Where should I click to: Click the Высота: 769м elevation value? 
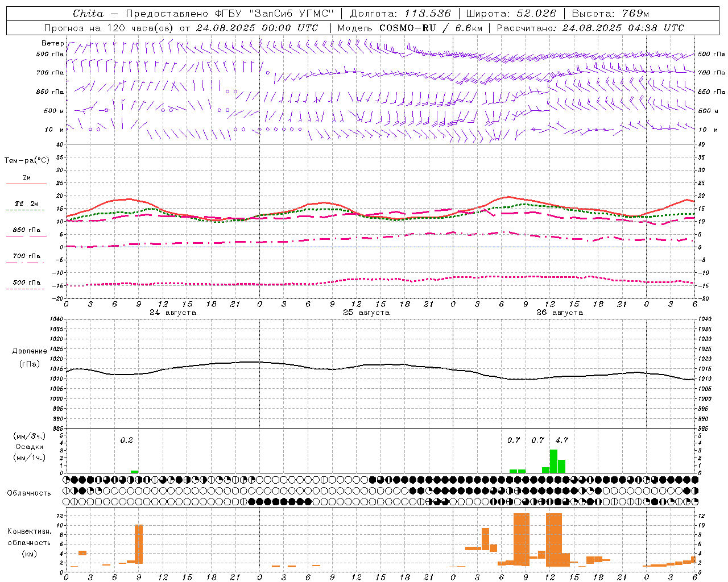[610, 14]
